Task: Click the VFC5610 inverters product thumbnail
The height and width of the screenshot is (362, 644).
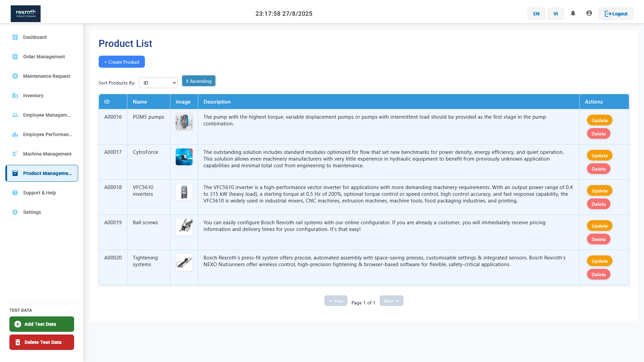Action: [x=184, y=192]
